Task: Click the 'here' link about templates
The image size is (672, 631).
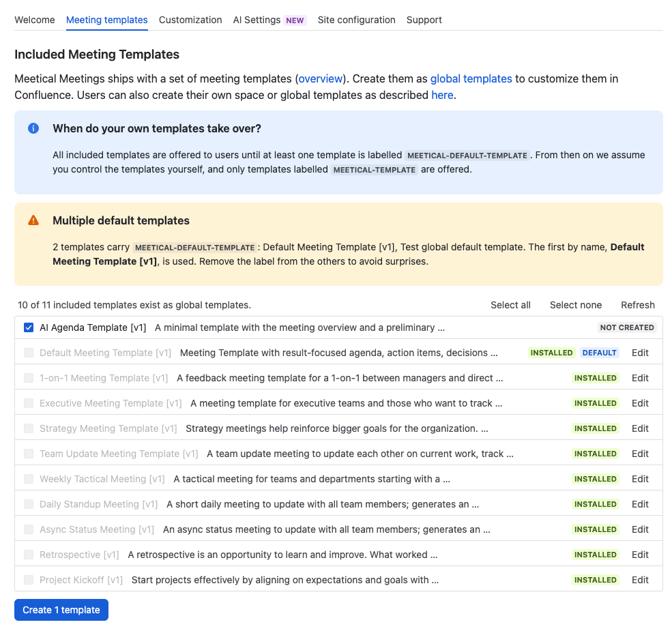Action: click(442, 96)
